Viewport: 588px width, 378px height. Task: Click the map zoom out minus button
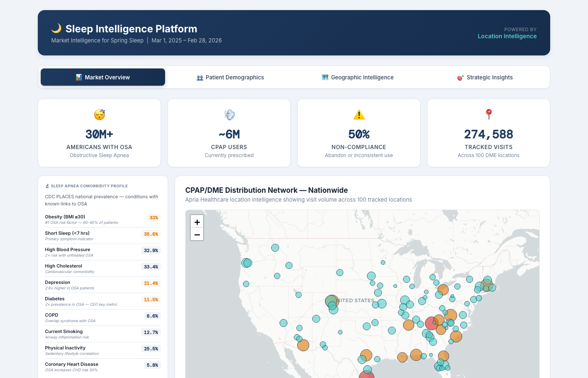pos(197,234)
